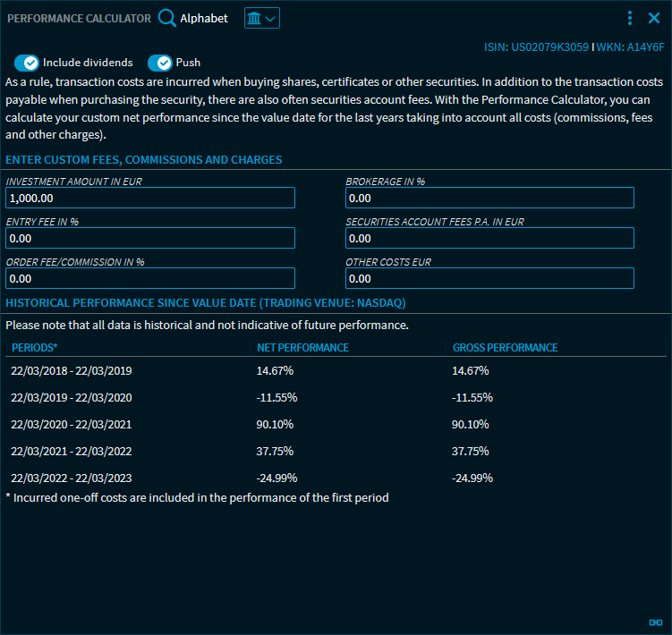Open the trading venue dropdown with bank icon
Screen dimensions: 672x635
261,18
